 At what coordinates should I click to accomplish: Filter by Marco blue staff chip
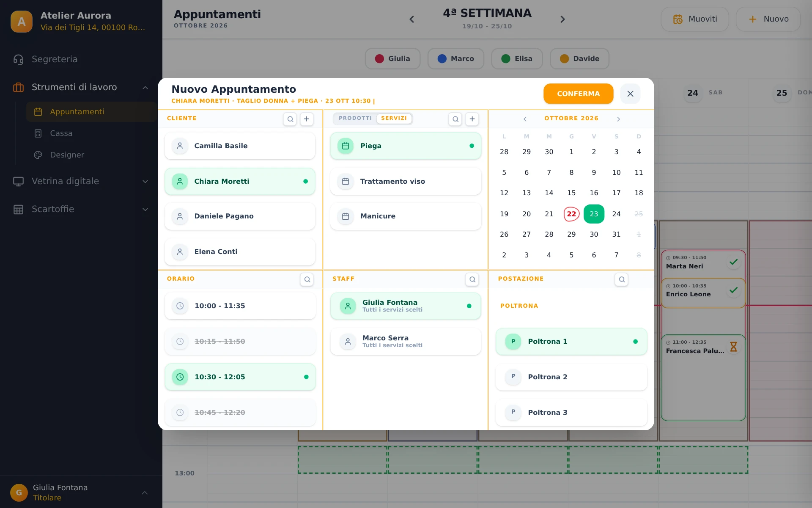tap(455, 59)
